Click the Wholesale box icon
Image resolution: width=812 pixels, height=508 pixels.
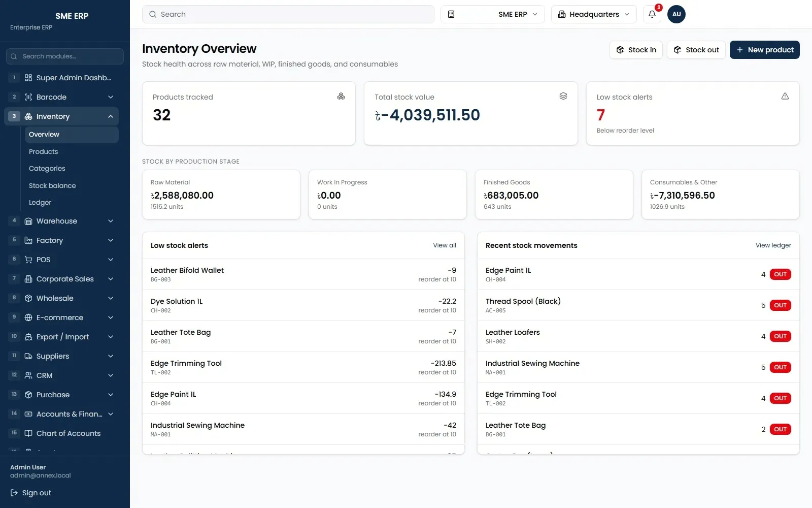pos(28,298)
